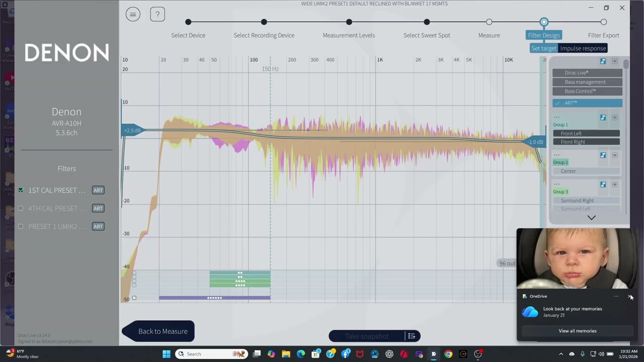This screenshot has height=362, width=644.
Task: Open the Group 3 three-dot options
Action: click(556, 185)
